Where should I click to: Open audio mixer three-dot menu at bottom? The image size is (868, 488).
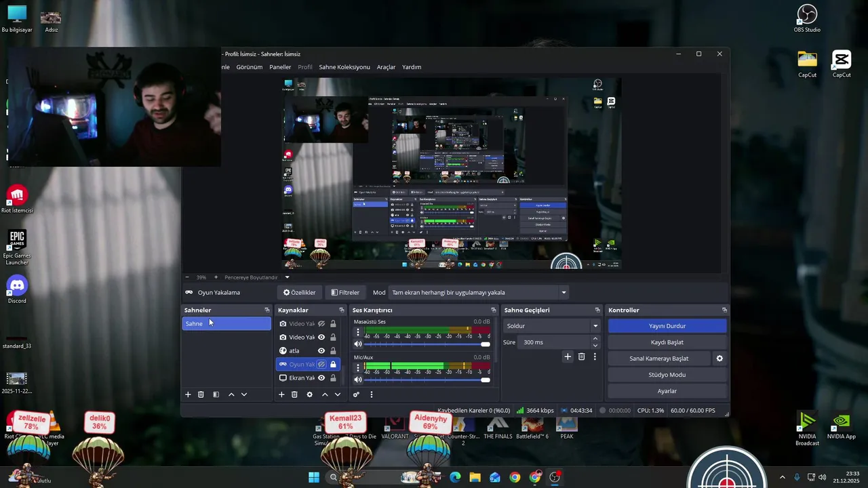click(x=371, y=394)
